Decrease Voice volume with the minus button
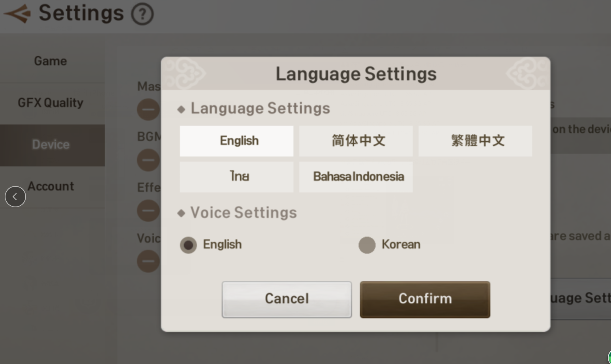The height and width of the screenshot is (364, 611). pos(148,261)
